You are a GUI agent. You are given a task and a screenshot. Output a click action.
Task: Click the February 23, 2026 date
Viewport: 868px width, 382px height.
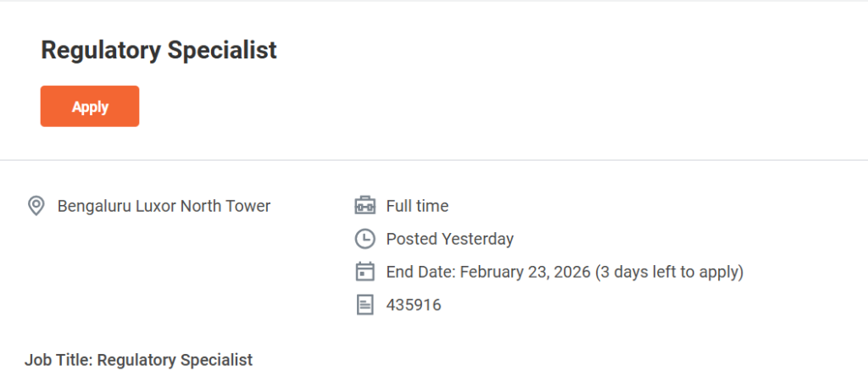point(524,272)
